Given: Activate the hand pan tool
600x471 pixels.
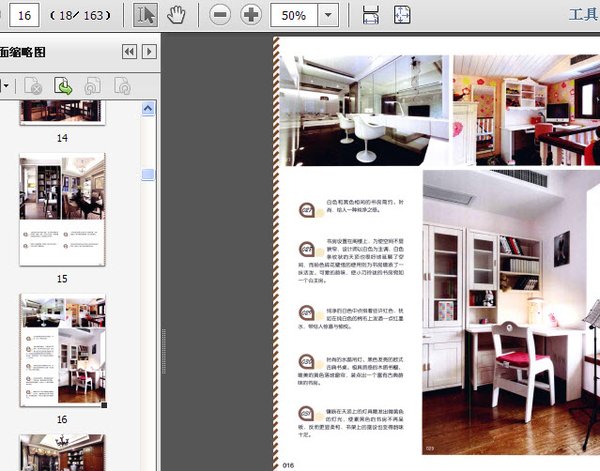Looking at the screenshot, I should [176, 15].
